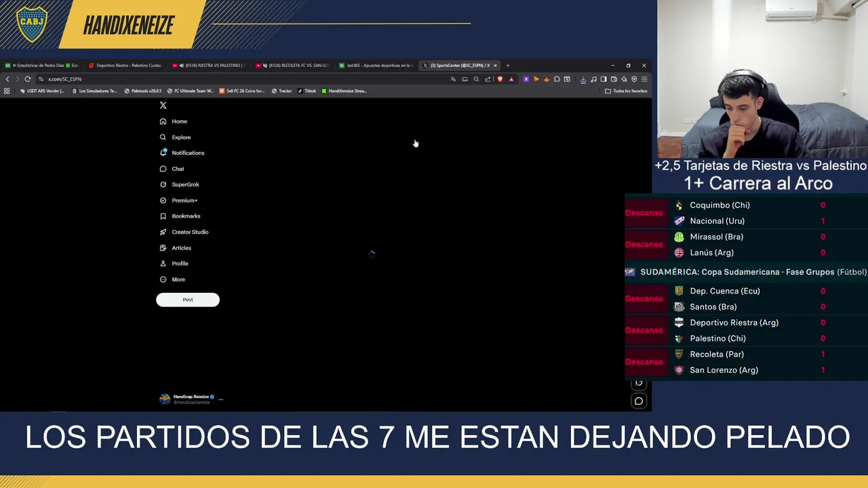
Task: Click Deportivo Riestra (Arg) score row
Action: click(x=746, y=323)
